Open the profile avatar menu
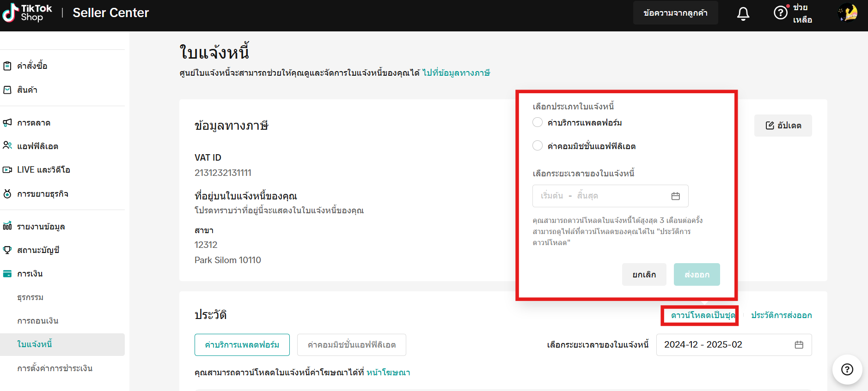The width and height of the screenshot is (868, 391). point(848,13)
